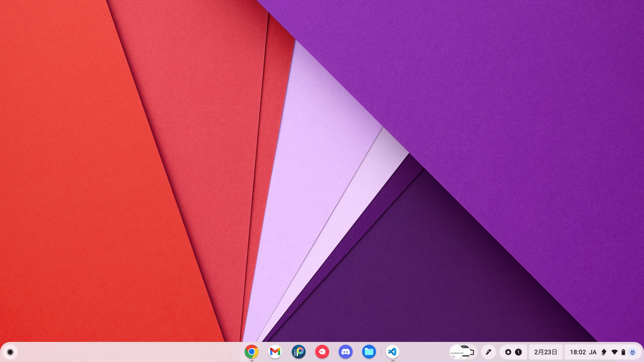Click the Wi-Fi signal icon
644x362 pixels.
[x=614, y=352]
